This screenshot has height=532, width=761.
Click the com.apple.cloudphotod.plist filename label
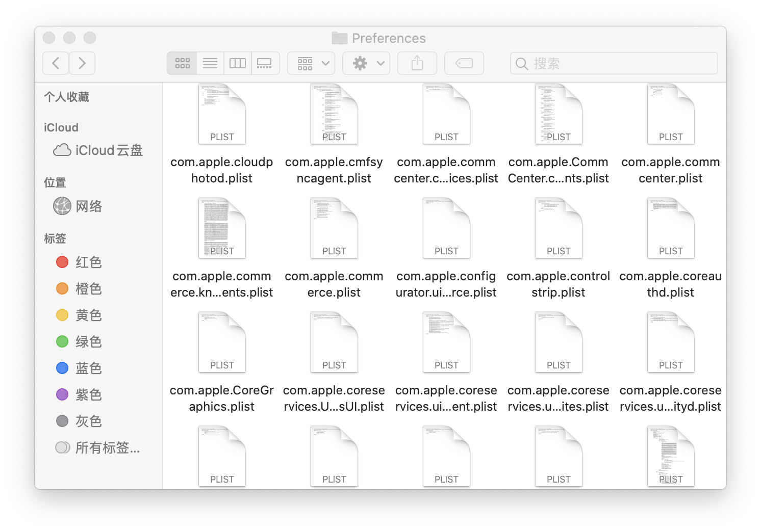pos(222,170)
